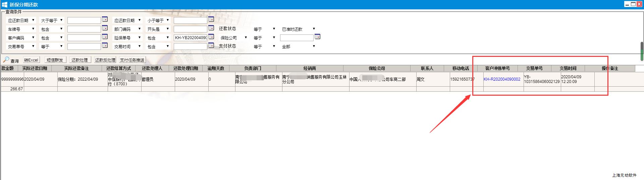Image resolution: width=644 pixels, height=180 pixels.
Task: Open the 保险公司 field dropdown
Action: pos(233,38)
